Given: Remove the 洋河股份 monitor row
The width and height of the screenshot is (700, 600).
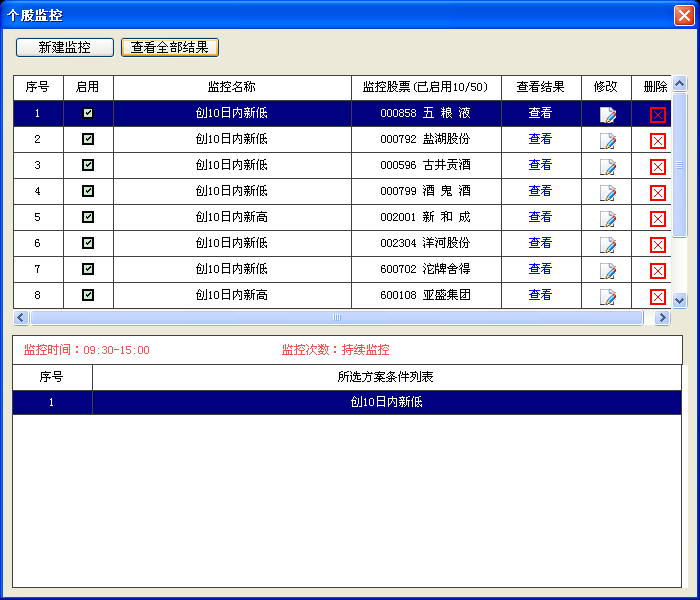Looking at the screenshot, I should pyautogui.click(x=657, y=245).
